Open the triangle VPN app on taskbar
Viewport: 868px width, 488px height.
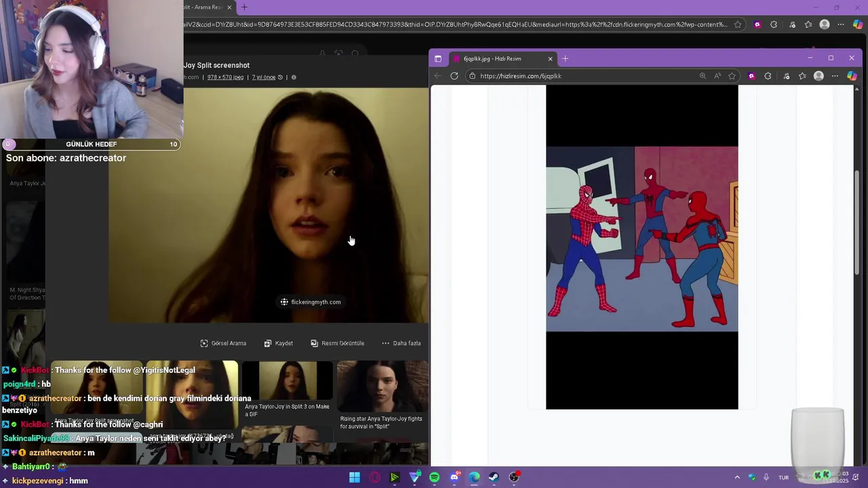(x=415, y=477)
